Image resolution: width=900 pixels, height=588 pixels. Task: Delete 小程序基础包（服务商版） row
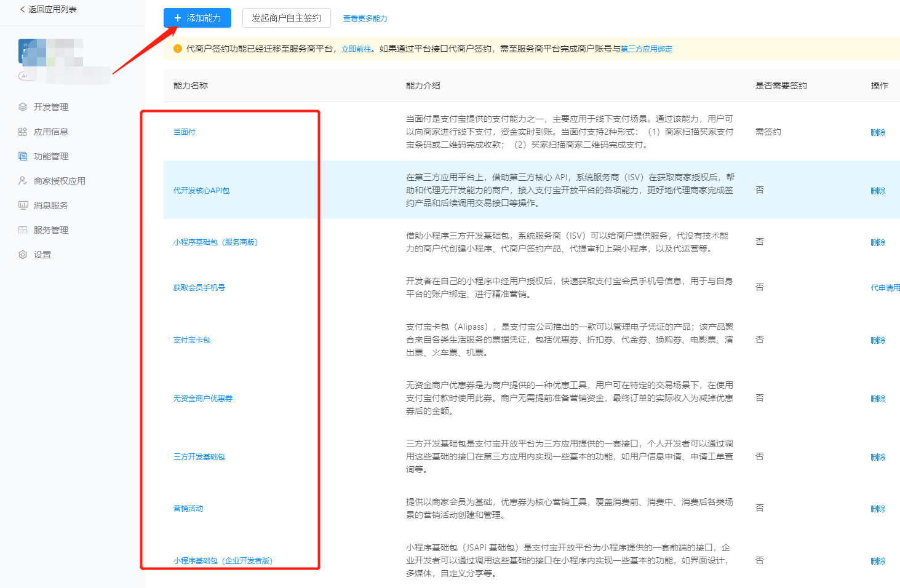878,242
